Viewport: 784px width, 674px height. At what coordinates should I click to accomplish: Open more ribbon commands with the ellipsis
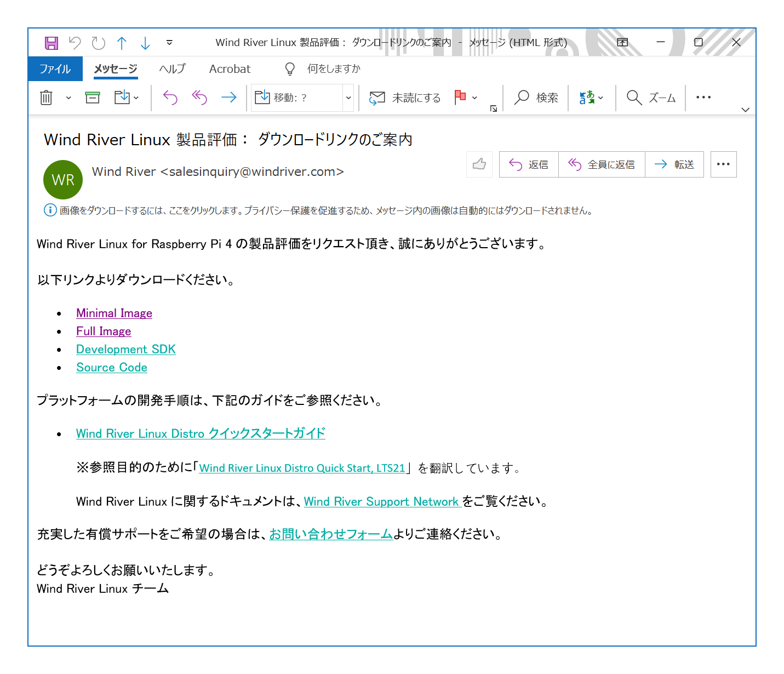pos(703,98)
